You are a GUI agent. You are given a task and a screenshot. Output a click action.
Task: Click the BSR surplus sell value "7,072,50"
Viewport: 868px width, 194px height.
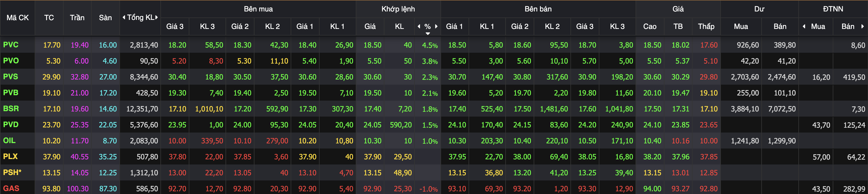coord(782,109)
